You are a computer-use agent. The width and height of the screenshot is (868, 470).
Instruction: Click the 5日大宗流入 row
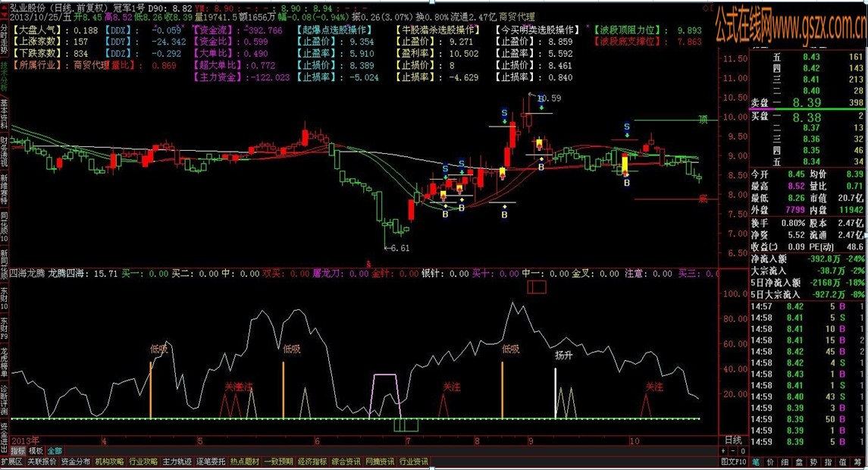(x=807, y=295)
